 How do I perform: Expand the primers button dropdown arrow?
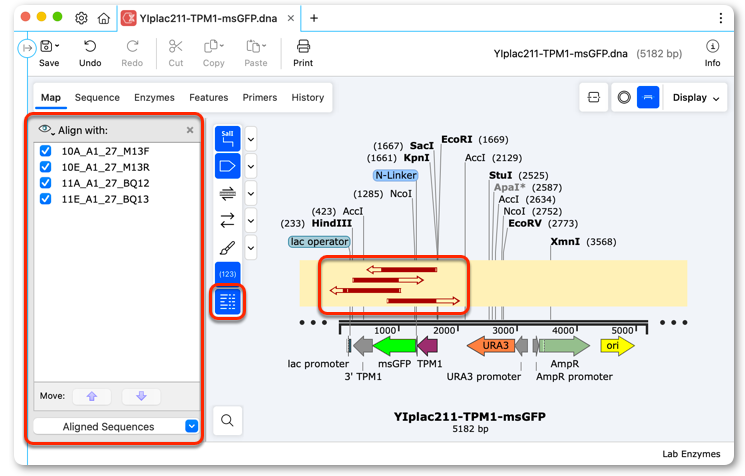coord(251,193)
